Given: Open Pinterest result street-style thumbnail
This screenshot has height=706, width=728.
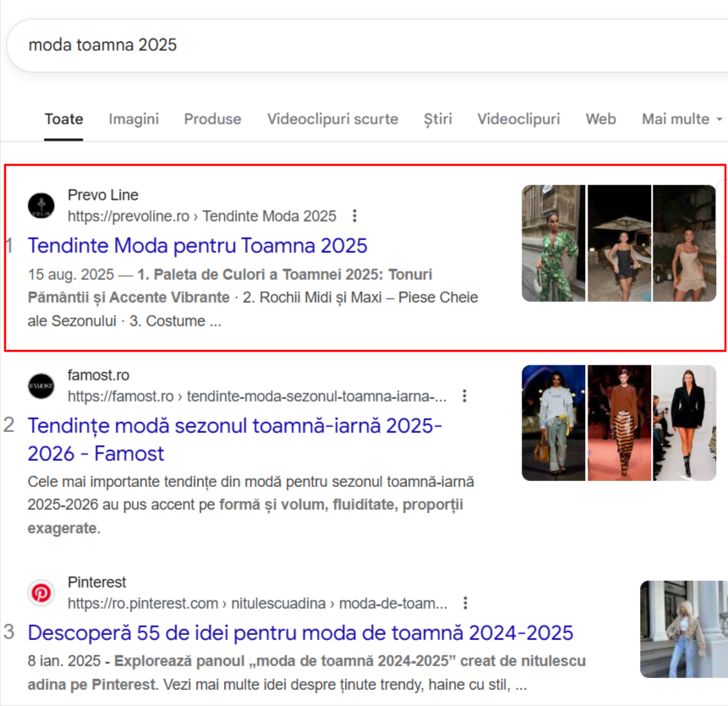Looking at the screenshot, I should click(684, 629).
